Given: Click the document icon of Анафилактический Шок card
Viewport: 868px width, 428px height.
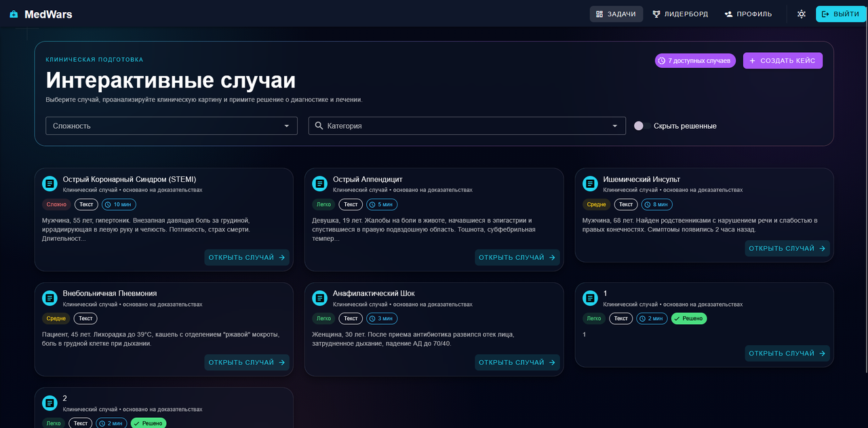Looking at the screenshot, I should (319, 298).
